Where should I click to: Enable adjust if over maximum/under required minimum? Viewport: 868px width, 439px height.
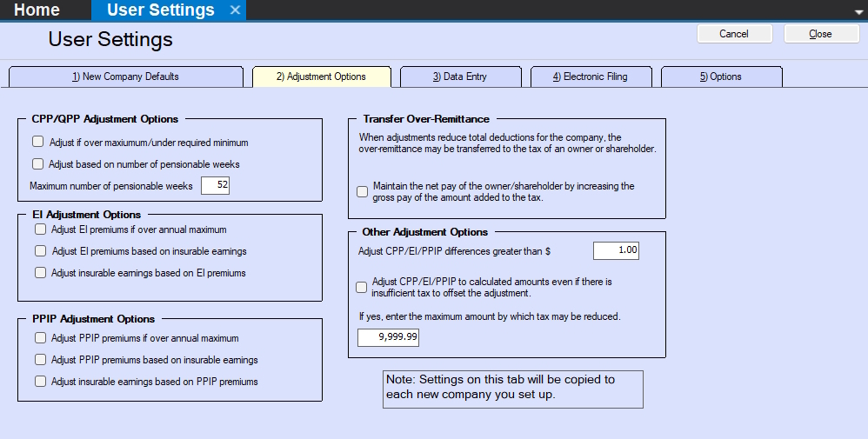[37, 142]
